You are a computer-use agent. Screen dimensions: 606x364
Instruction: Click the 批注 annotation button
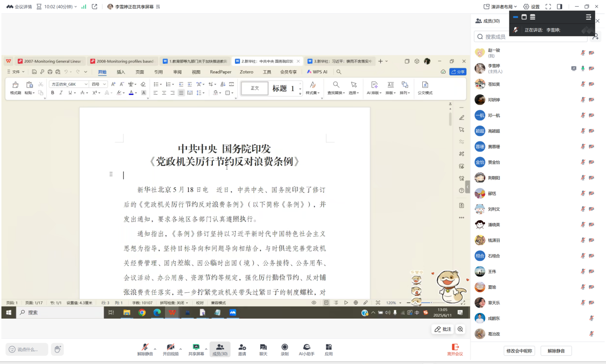442,329
